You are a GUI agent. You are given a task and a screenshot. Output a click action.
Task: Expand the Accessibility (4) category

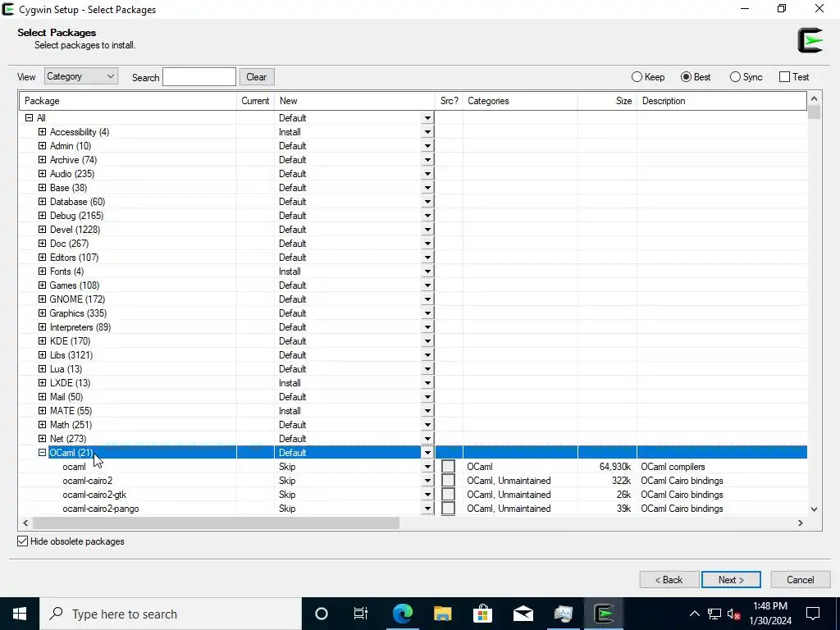43,132
